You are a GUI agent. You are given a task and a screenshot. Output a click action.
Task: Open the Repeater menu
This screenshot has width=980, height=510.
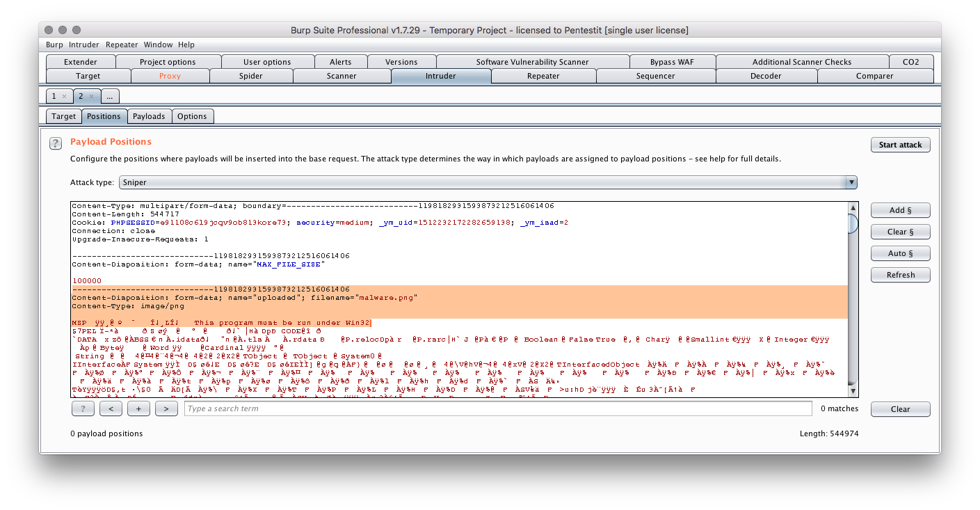[x=122, y=45]
